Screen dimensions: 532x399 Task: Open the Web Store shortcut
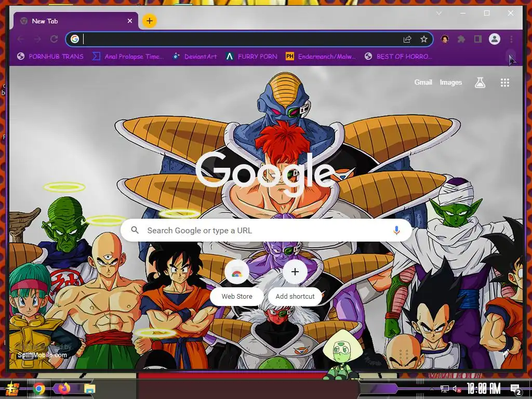pyautogui.click(x=237, y=282)
